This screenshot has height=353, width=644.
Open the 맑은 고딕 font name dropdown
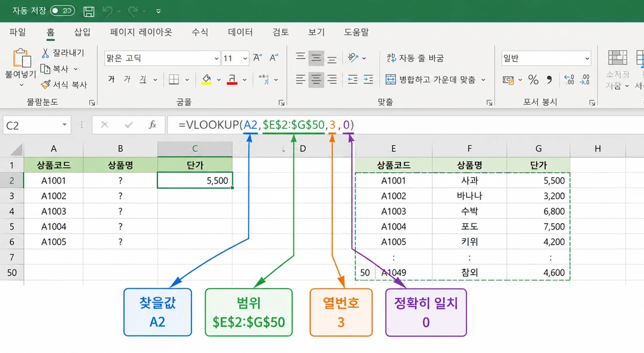216,58
